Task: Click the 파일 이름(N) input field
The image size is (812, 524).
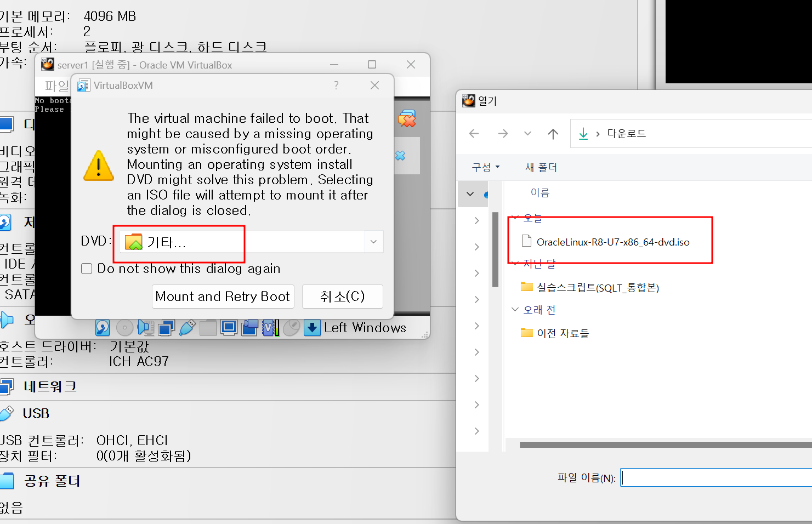Action: click(x=716, y=477)
